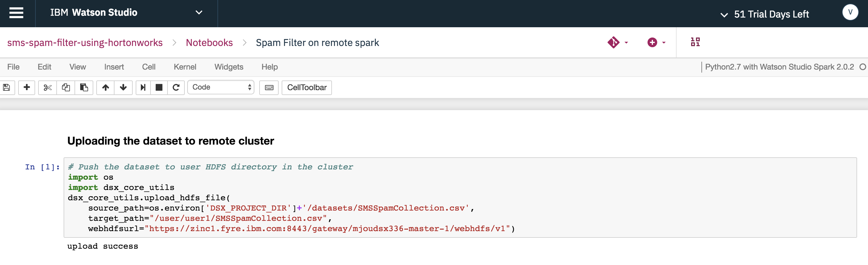868x265 pixels.
Task: Click the kernel name Python2.7 with Watson Studio Spark
Action: [779, 67]
